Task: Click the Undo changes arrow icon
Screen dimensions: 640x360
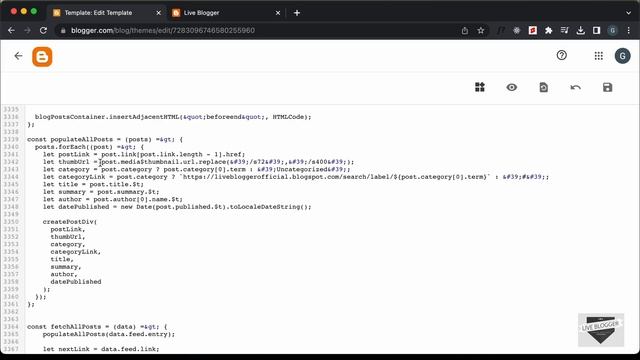Action: point(576,87)
